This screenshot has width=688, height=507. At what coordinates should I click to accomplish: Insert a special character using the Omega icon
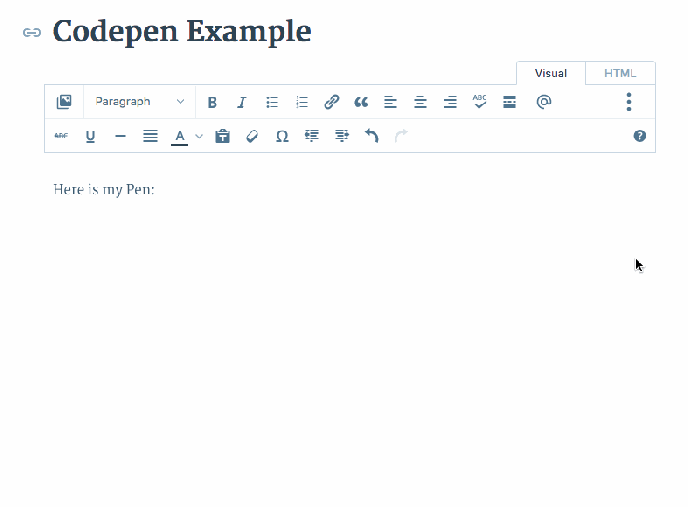282,136
